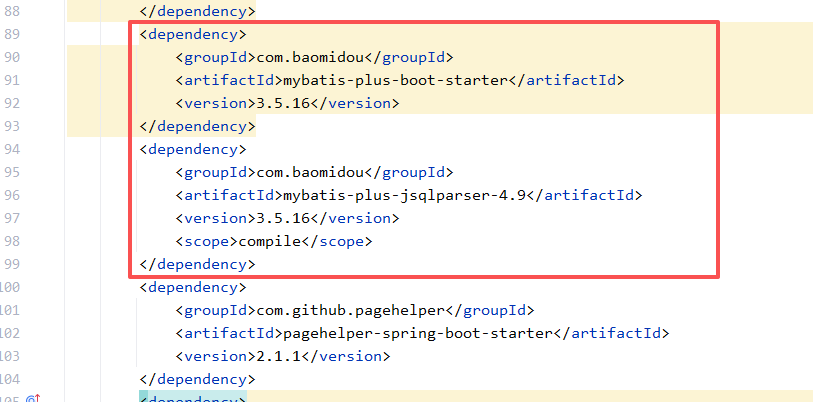Click the closing groupId tag on line 90
Image resolution: width=813 pixels, height=402 pixels.
(409, 57)
